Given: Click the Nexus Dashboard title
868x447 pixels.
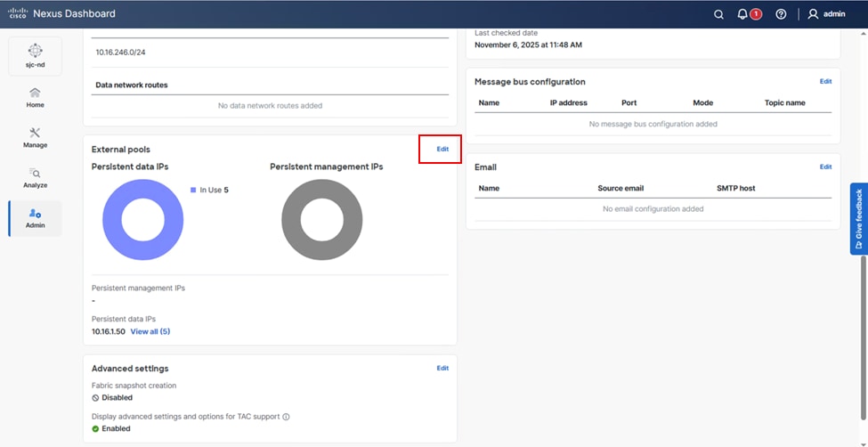Looking at the screenshot, I should 74,14.
